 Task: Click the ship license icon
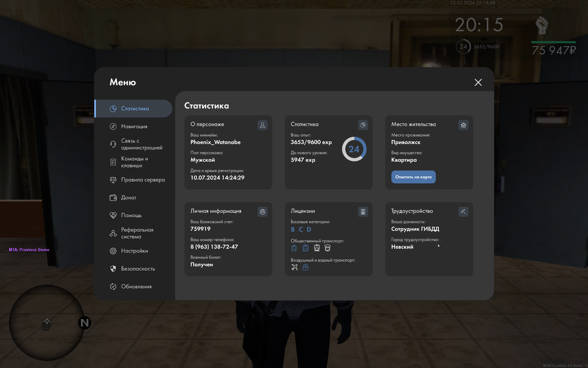(x=305, y=267)
